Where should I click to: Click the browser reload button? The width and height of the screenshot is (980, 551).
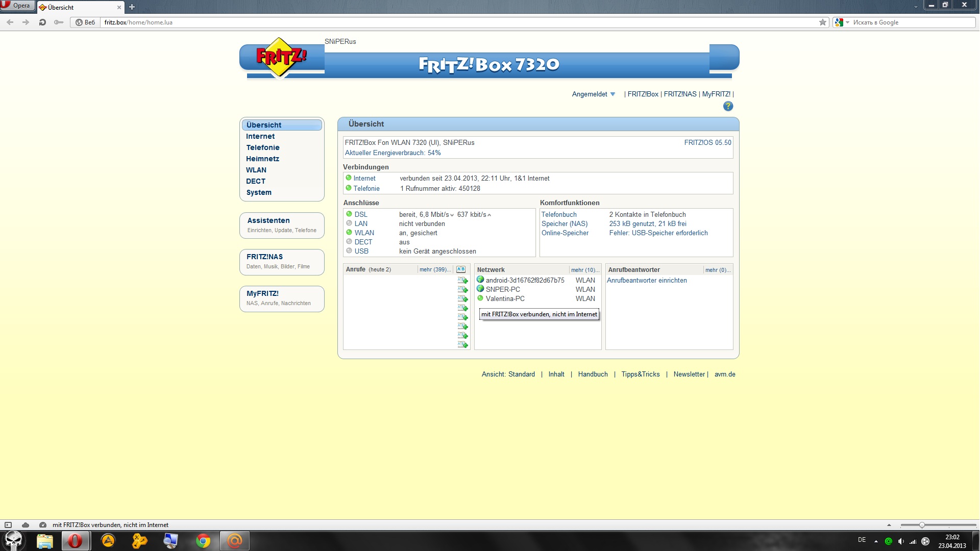(x=42, y=22)
